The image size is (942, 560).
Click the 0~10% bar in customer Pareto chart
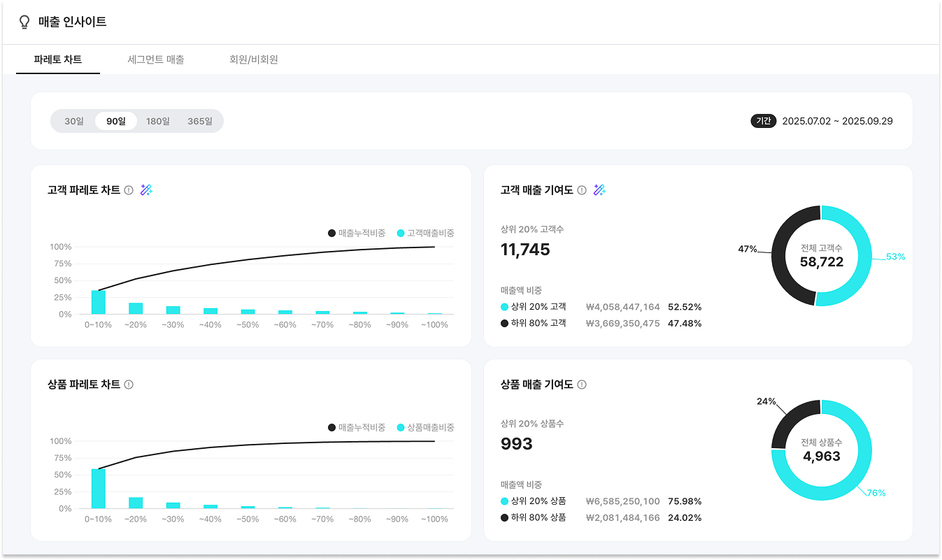point(99,303)
